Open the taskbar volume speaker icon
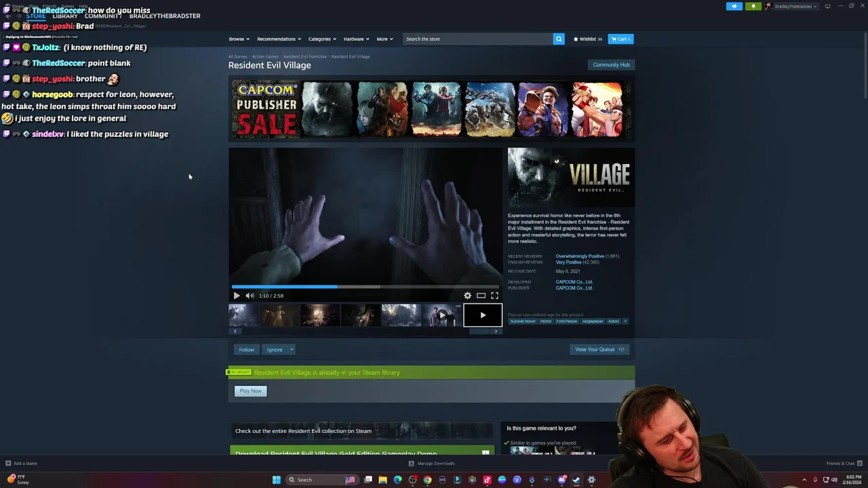Screen dimensions: 868x488 (x=834, y=480)
